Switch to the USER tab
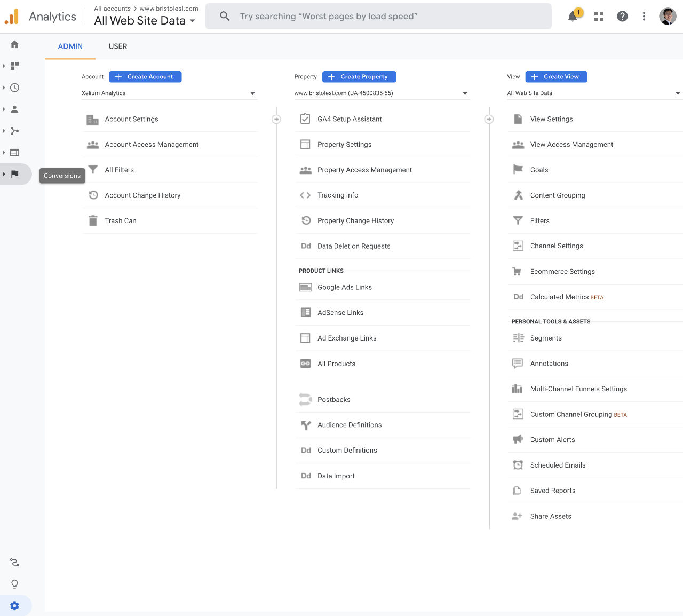Image resolution: width=683 pixels, height=616 pixels. pyautogui.click(x=118, y=46)
